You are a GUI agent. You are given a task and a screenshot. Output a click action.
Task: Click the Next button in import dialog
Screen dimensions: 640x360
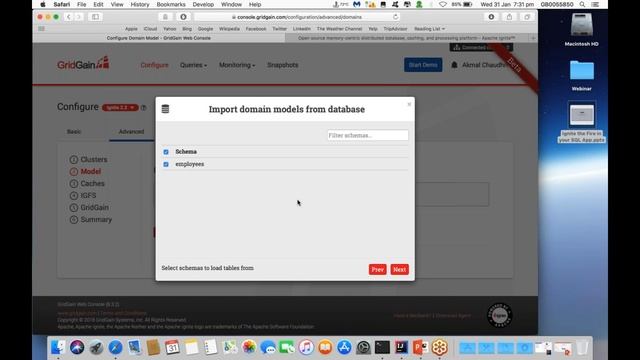[x=399, y=269]
